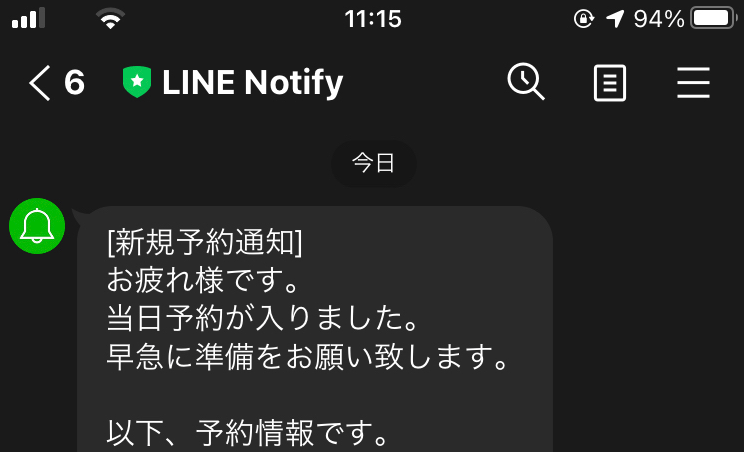
Task: Tap the 当日予約が入りました message line
Action: (x=262, y=317)
